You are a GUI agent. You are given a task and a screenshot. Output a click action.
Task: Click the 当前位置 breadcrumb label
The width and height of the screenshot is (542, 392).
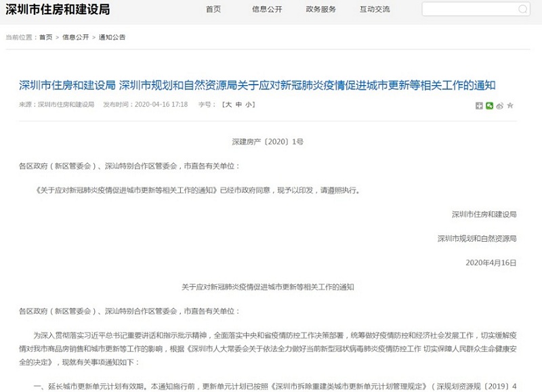[x=21, y=37]
